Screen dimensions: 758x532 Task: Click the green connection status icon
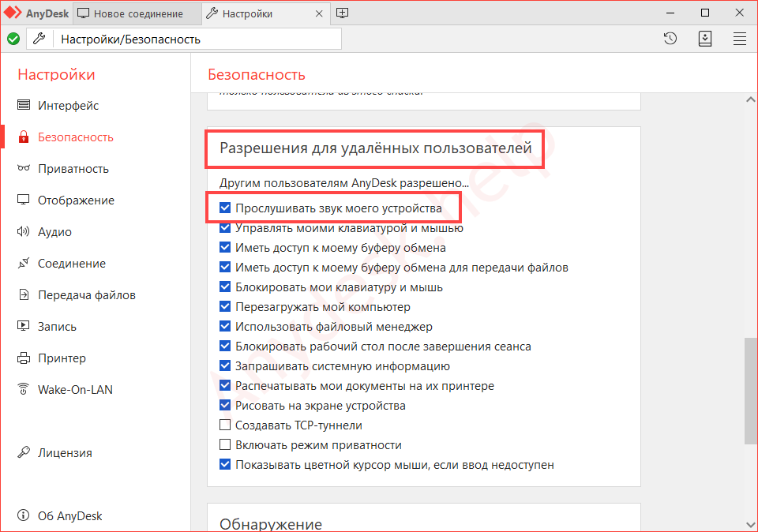click(x=13, y=39)
